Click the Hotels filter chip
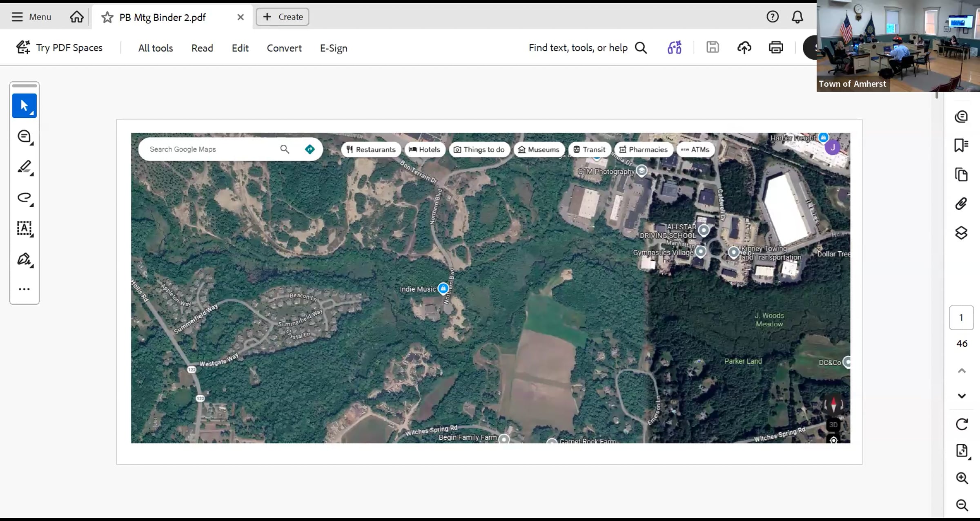 [424, 150]
